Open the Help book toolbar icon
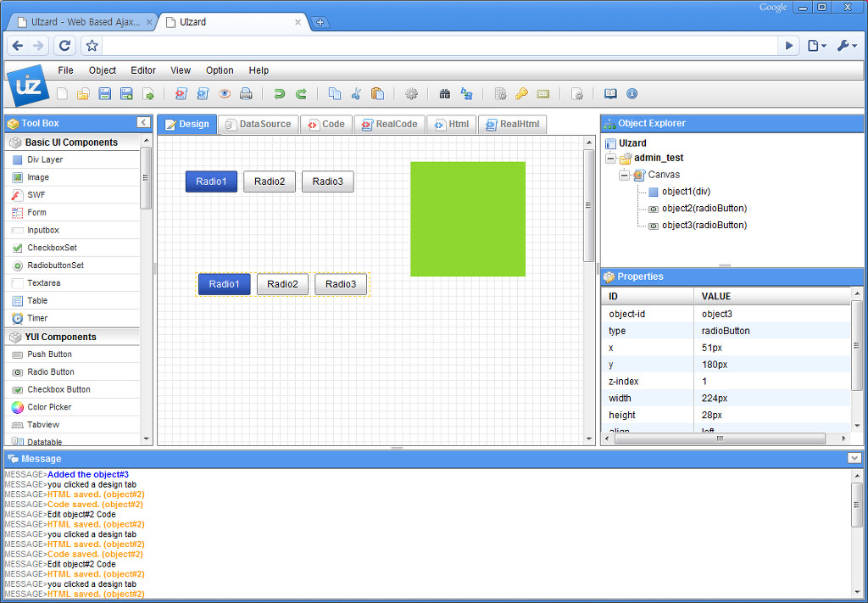Screen dimensions: 868x603 click(610, 94)
